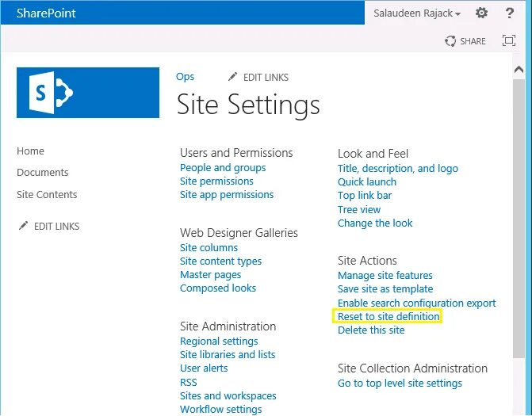This screenshot has height=416, width=532.
Task: Open Master pages gallery link
Action: pos(211,275)
